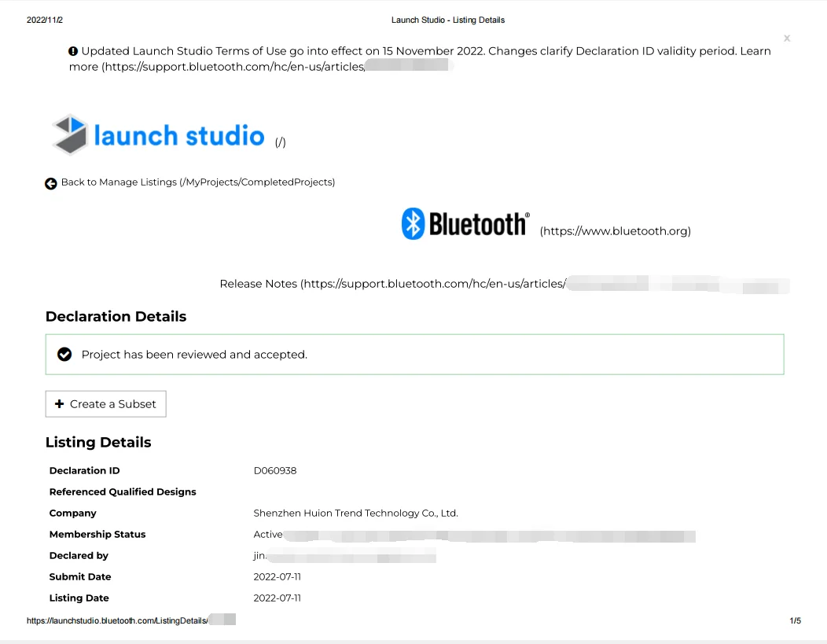Click the launch studio wordmark text
The height and width of the screenshot is (644, 827).
pos(179,136)
